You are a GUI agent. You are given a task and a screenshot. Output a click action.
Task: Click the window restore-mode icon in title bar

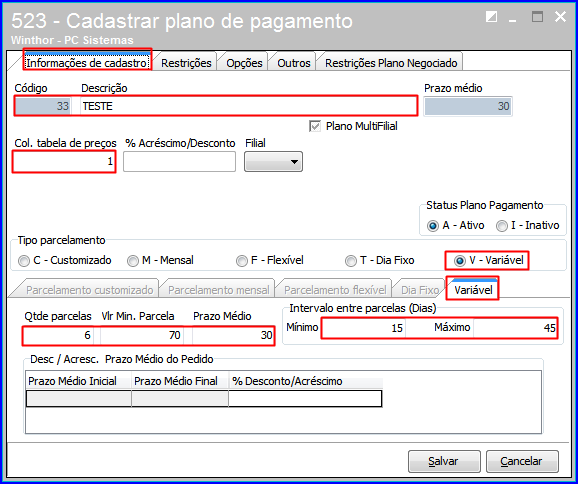(491, 17)
